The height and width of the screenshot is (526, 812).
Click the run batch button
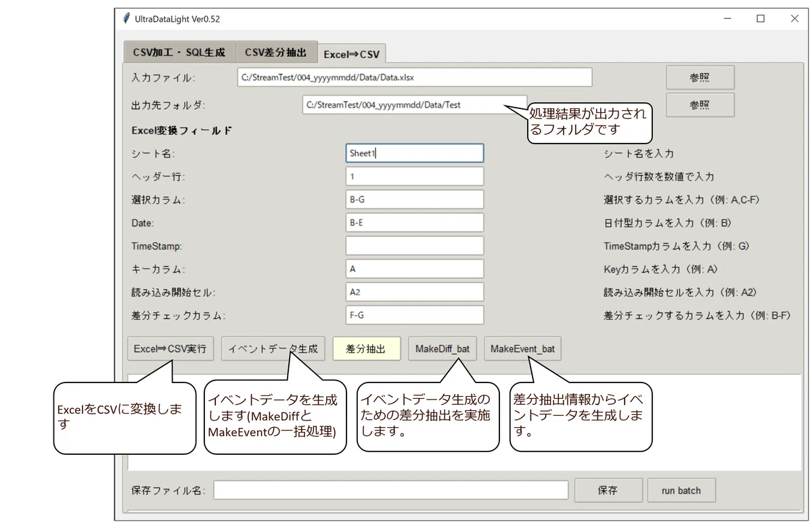tap(681, 490)
